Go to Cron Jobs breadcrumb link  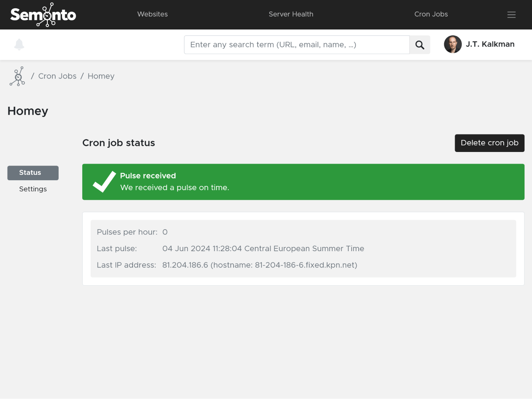click(57, 76)
